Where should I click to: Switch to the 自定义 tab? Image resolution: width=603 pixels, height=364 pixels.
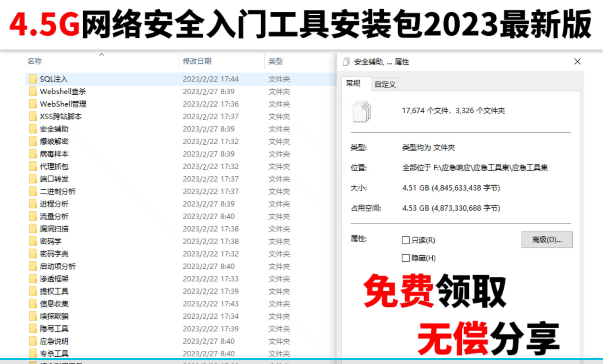click(x=384, y=84)
